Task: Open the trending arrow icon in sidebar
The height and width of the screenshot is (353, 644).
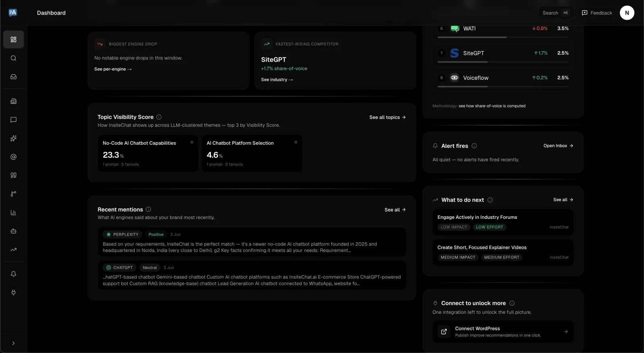Action: tap(13, 249)
